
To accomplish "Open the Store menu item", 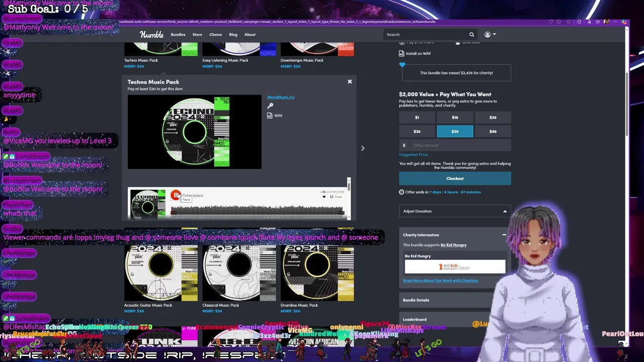I will 197,35.
